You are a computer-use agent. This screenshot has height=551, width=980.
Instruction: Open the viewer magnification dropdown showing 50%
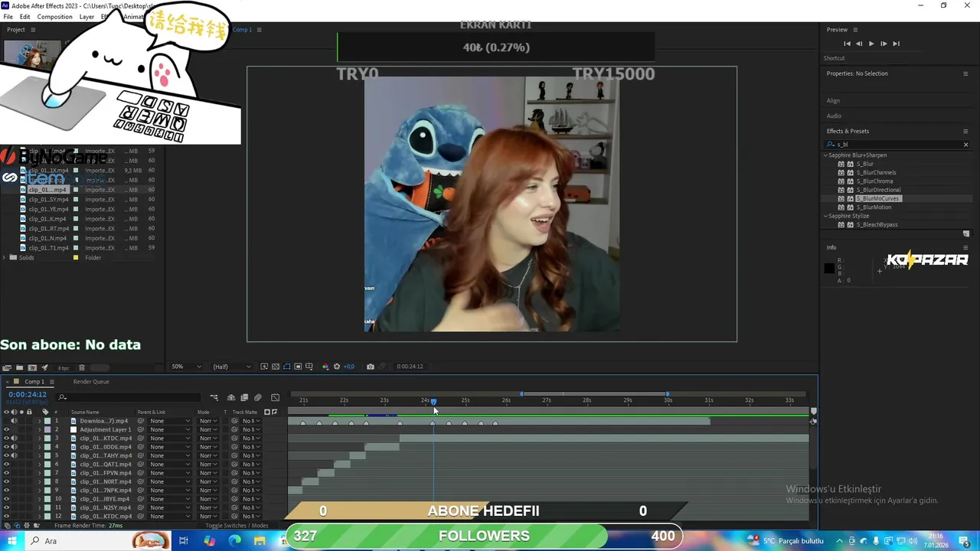pos(187,367)
